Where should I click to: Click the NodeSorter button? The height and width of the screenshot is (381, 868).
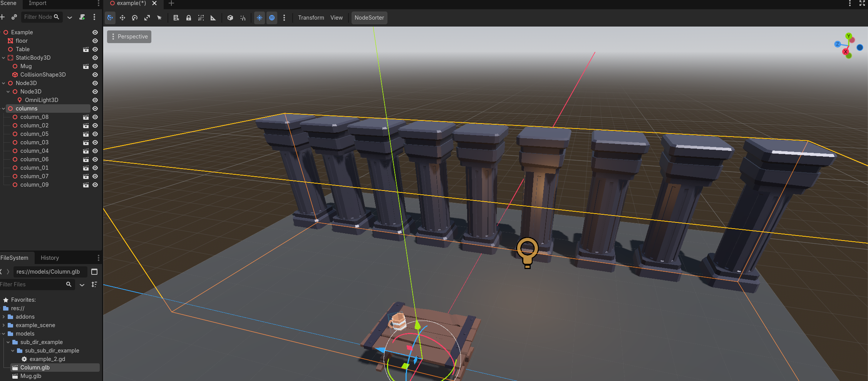click(x=369, y=18)
